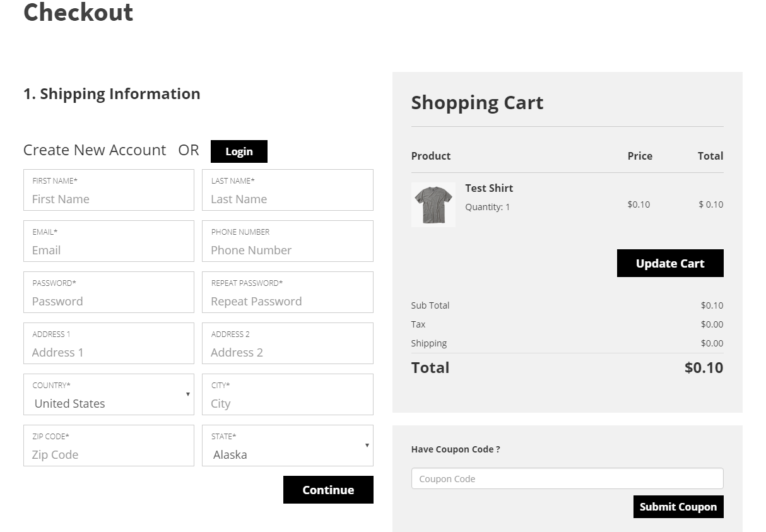Click into the Last Name field

(287, 199)
